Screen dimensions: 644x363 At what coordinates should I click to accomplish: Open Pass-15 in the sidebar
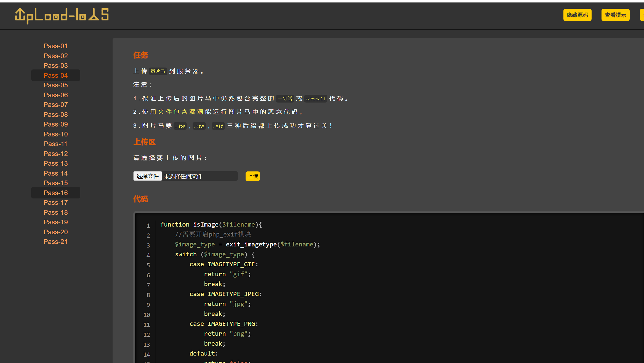click(55, 183)
